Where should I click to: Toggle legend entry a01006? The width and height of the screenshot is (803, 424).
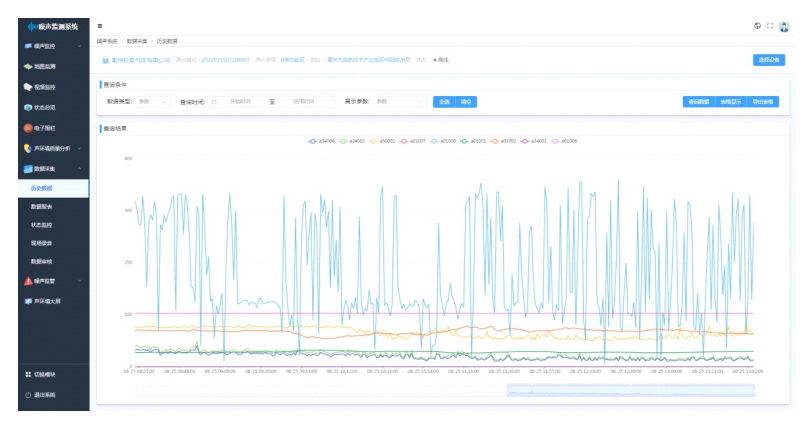click(x=563, y=141)
